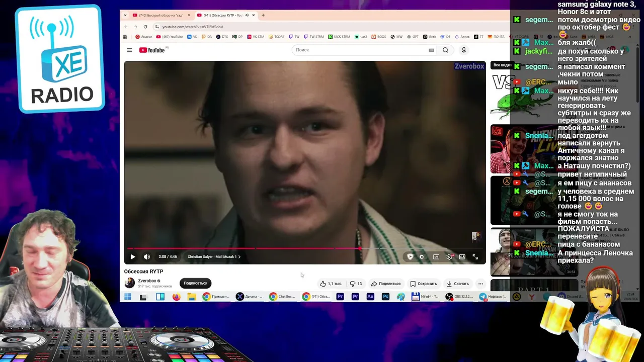Open Windows Start menu on the taskbar

128,297
